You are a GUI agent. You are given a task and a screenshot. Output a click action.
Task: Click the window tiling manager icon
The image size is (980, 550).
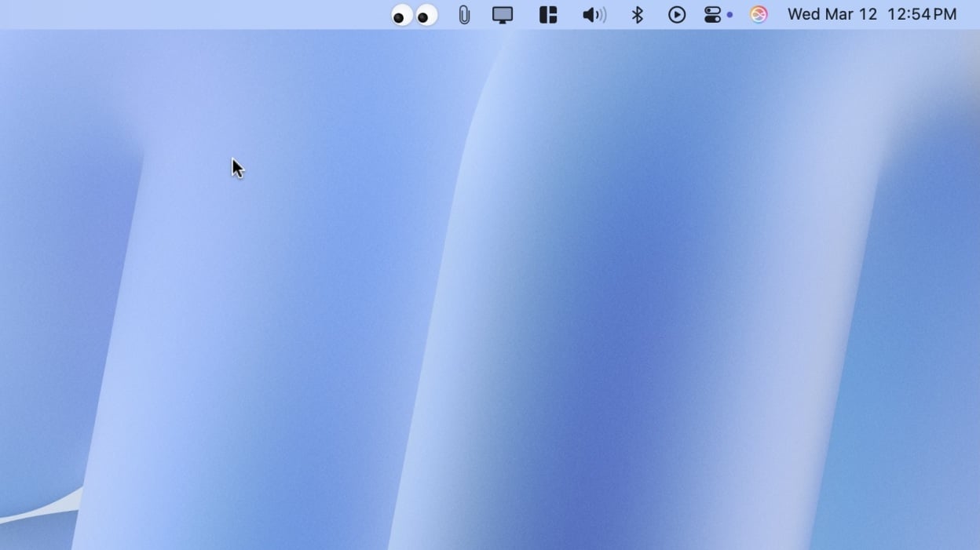point(547,14)
